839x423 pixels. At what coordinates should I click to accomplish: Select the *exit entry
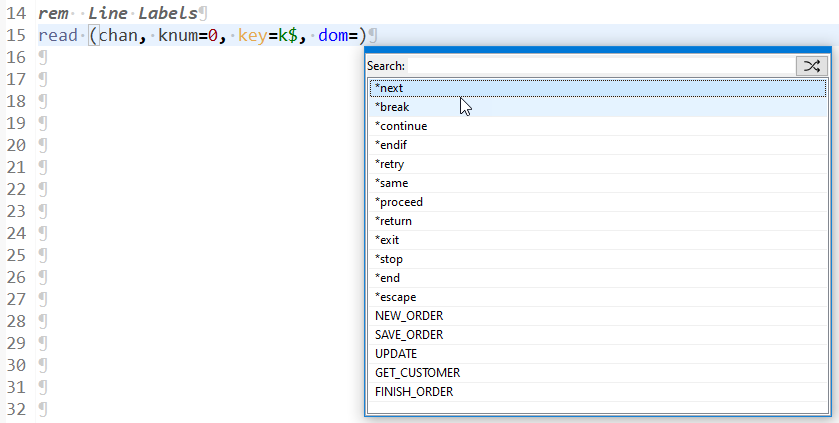click(x=387, y=240)
